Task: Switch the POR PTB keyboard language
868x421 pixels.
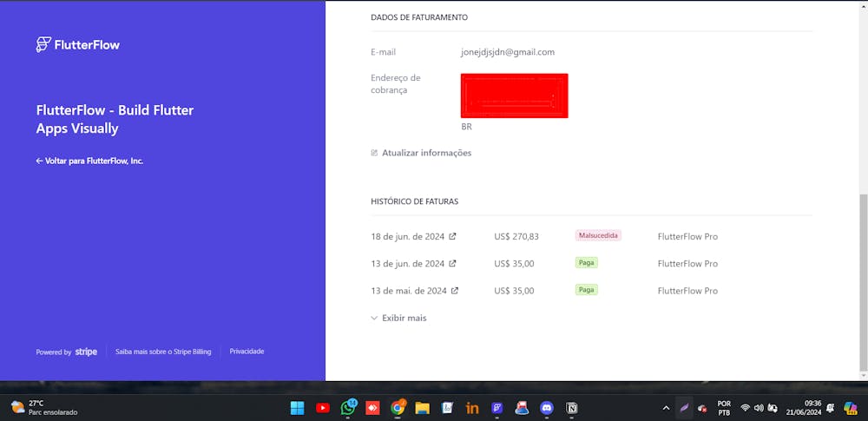Action: pos(724,408)
